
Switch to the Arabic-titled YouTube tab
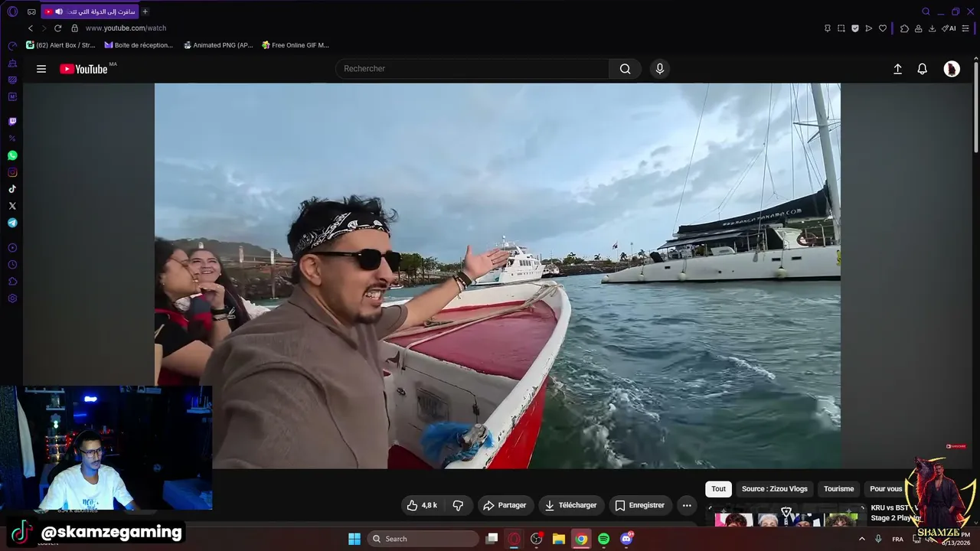click(x=90, y=11)
